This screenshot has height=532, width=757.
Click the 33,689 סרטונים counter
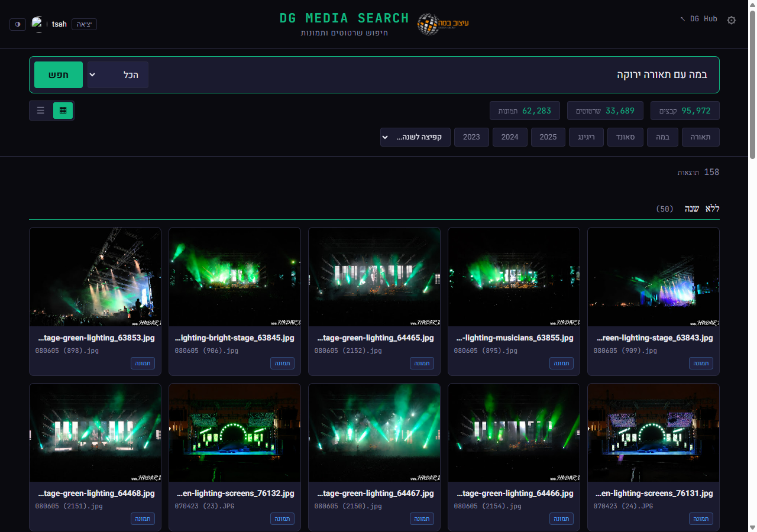605,111
